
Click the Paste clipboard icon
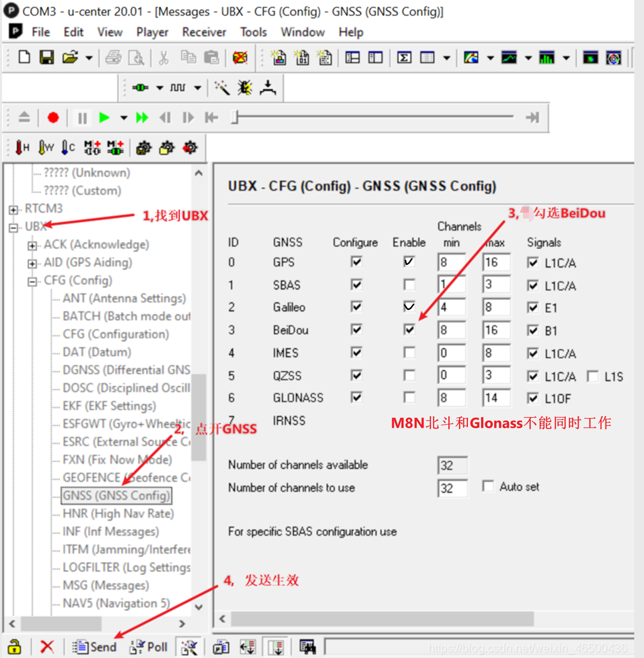tap(211, 58)
